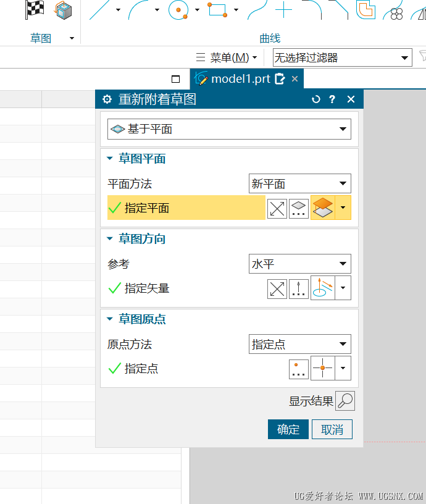Click the Finish Sketch checkered flag icon
This screenshot has width=426, height=504.
(x=35, y=10)
